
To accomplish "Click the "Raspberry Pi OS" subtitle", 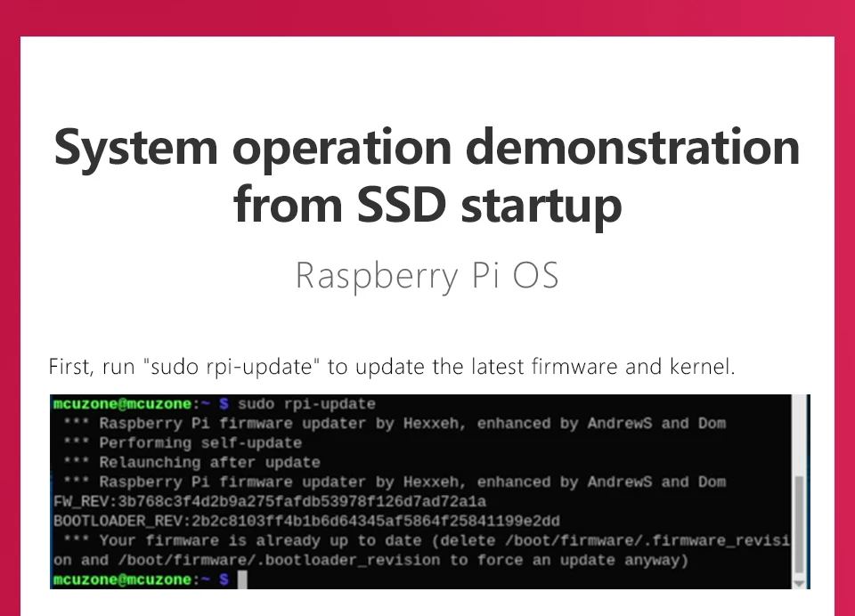I will tap(427, 276).
